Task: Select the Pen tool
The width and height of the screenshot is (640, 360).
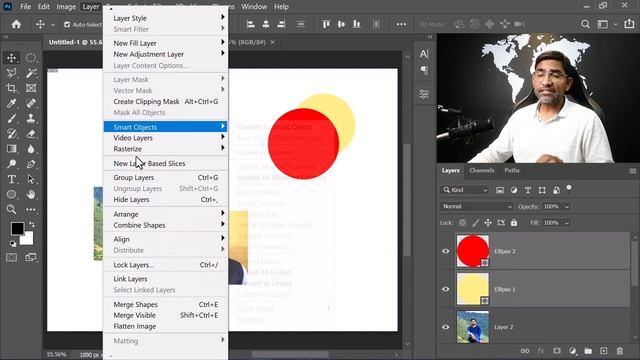Action: point(31,164)
